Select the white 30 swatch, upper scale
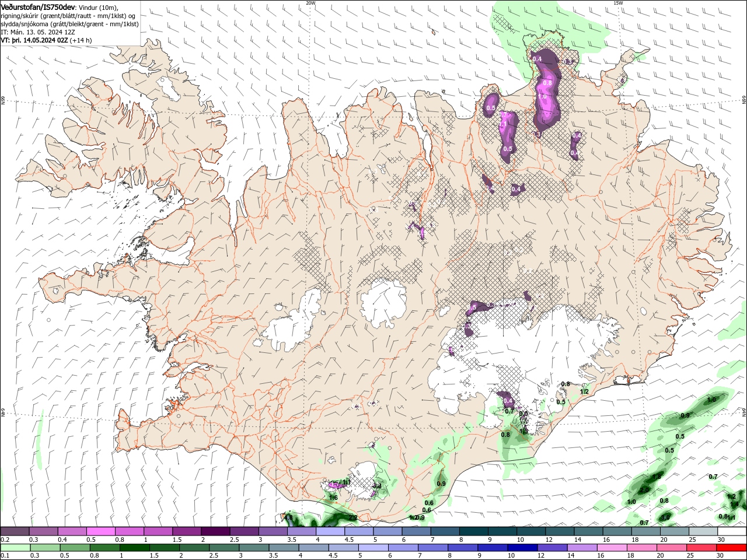747x560 pixels. click(x=732, y=531)
